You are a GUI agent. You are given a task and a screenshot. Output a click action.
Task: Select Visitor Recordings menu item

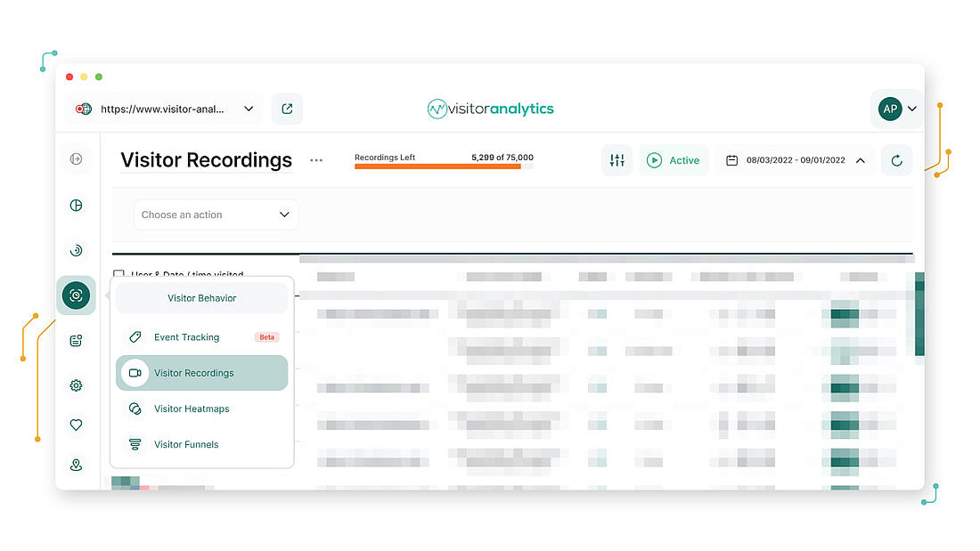[x=202, y=373]
